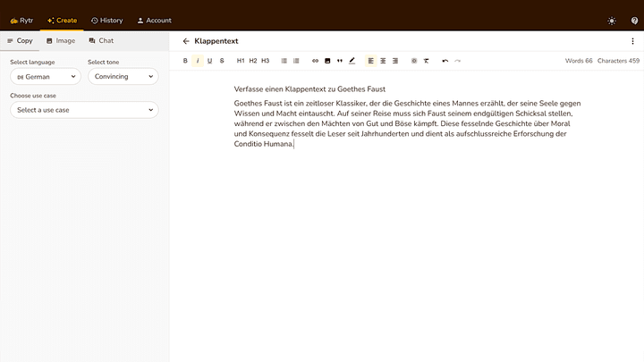The image size is (644, 362).
Task: Insert a hyperlink
Action: (315, 61)
